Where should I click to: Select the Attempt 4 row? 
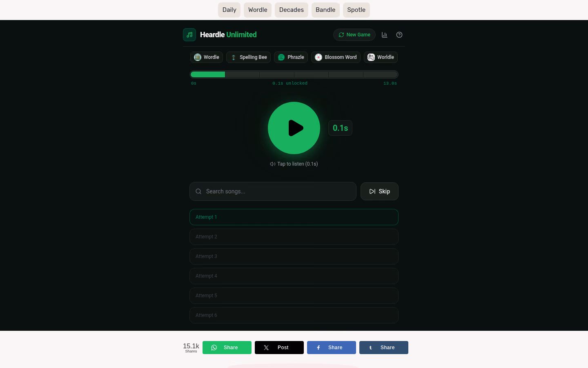point(294,276)
